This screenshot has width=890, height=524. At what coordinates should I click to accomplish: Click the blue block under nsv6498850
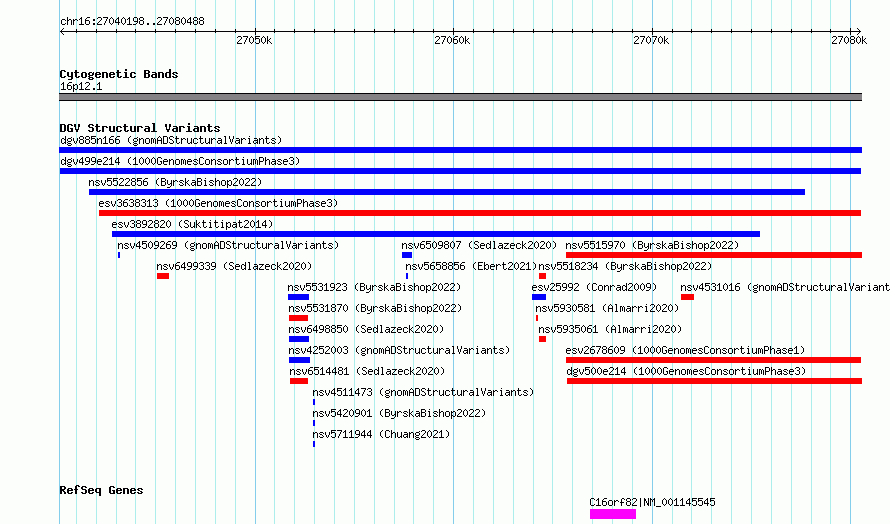click(x=299, y=339)
